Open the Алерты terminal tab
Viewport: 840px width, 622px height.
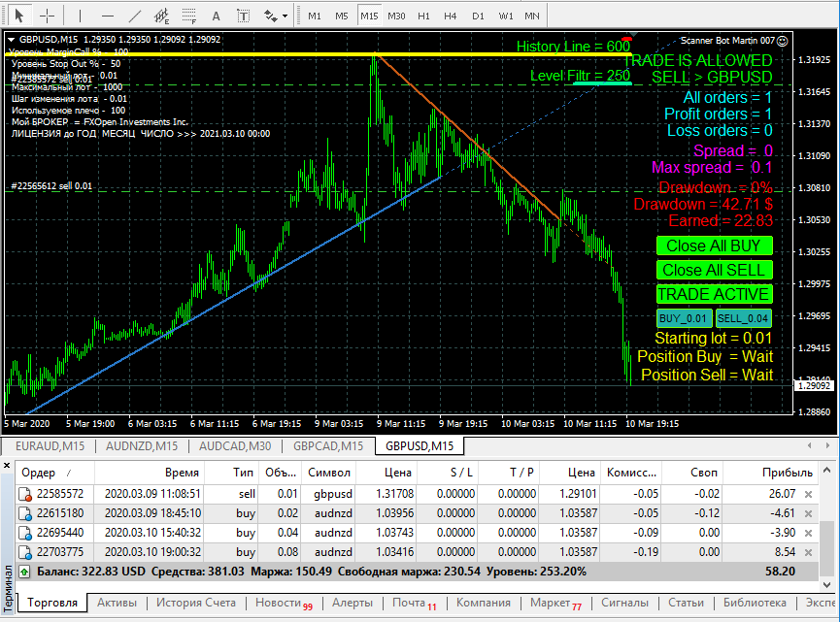click(x=352, y=603)
